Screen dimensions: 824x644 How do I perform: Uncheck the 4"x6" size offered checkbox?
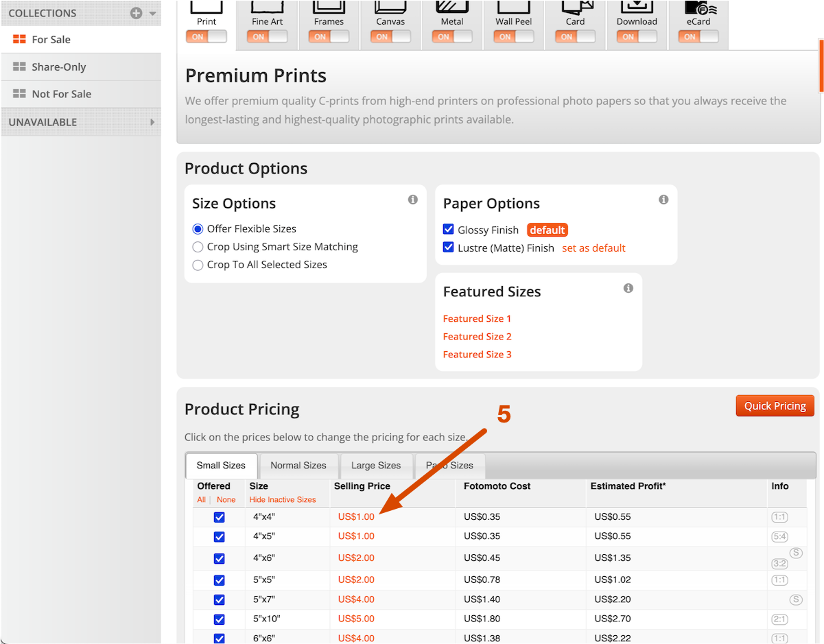tap(220, 558)
